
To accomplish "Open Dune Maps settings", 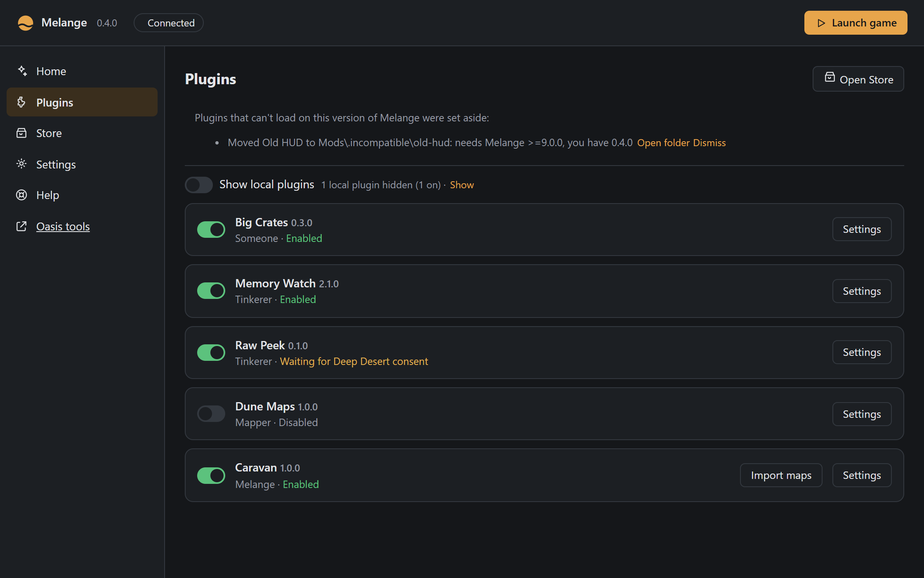I will (862, 414).
